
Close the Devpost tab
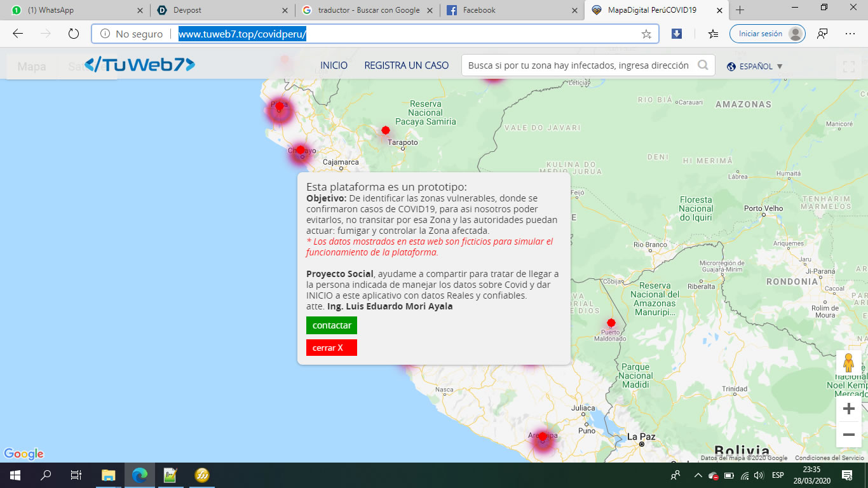(x=285, y=10)
